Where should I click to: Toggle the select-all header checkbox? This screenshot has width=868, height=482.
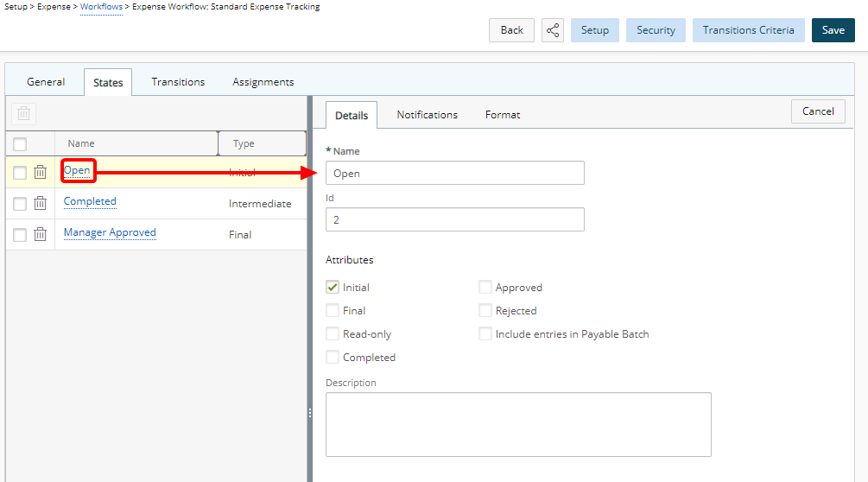click(20, 144)
